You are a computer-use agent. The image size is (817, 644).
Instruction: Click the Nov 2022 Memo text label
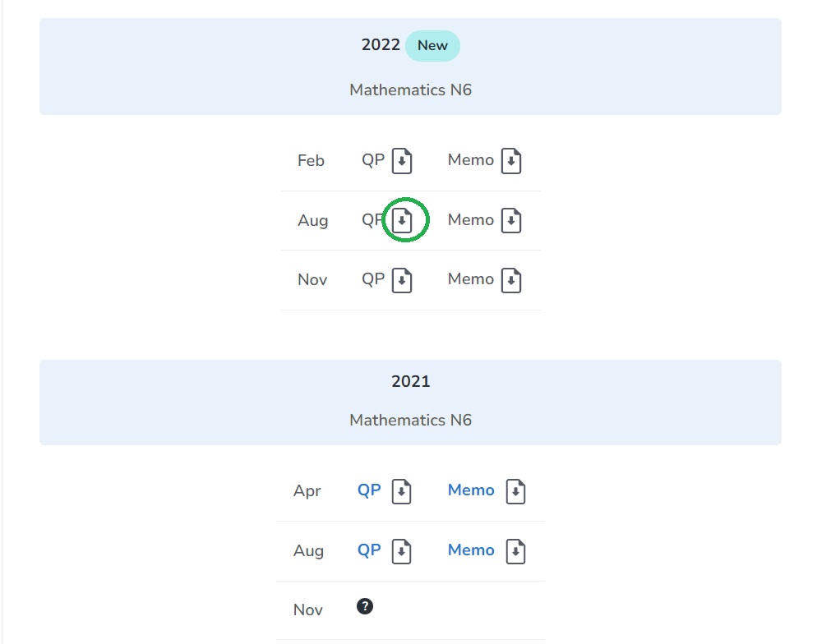471,279
